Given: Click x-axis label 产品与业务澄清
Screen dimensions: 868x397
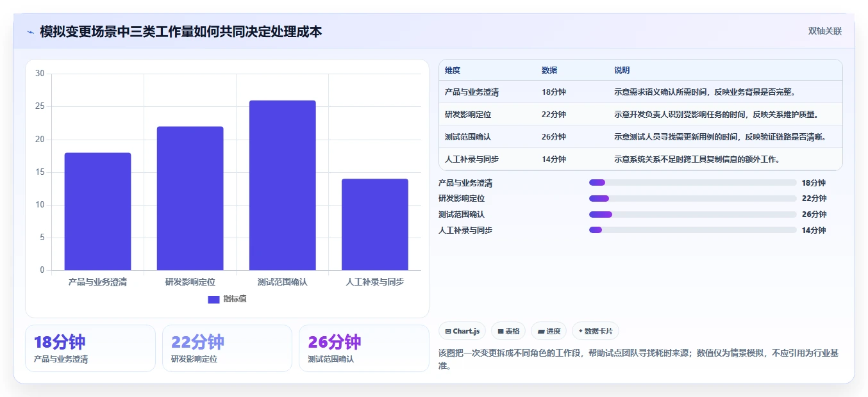Looking at the screenshot, I should 97,282.
